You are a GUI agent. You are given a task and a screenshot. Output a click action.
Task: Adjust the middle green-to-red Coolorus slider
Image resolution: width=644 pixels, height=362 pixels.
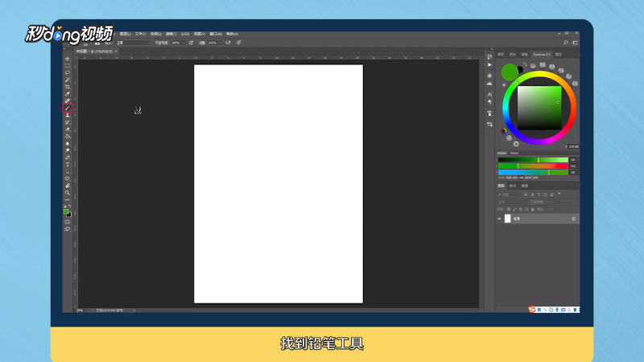533,167
